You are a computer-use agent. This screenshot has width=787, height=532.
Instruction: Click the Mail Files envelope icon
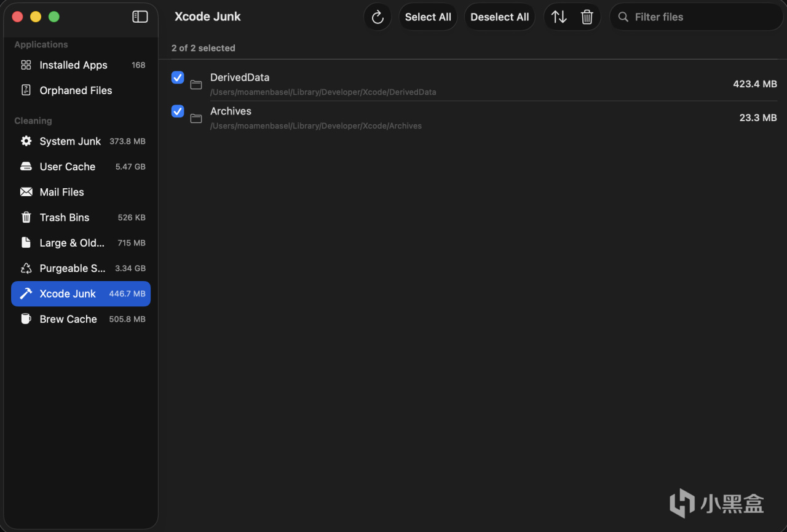point(26,192)
